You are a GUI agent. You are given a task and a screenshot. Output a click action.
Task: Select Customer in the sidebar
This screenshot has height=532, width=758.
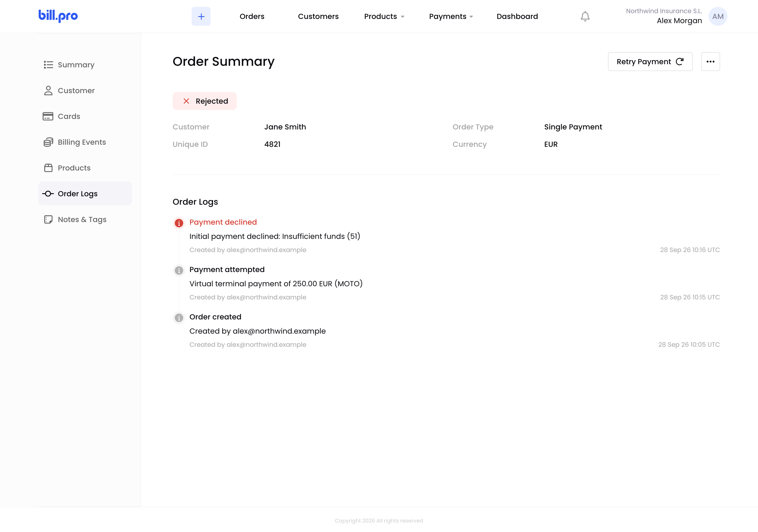click(x=85, y=91)
